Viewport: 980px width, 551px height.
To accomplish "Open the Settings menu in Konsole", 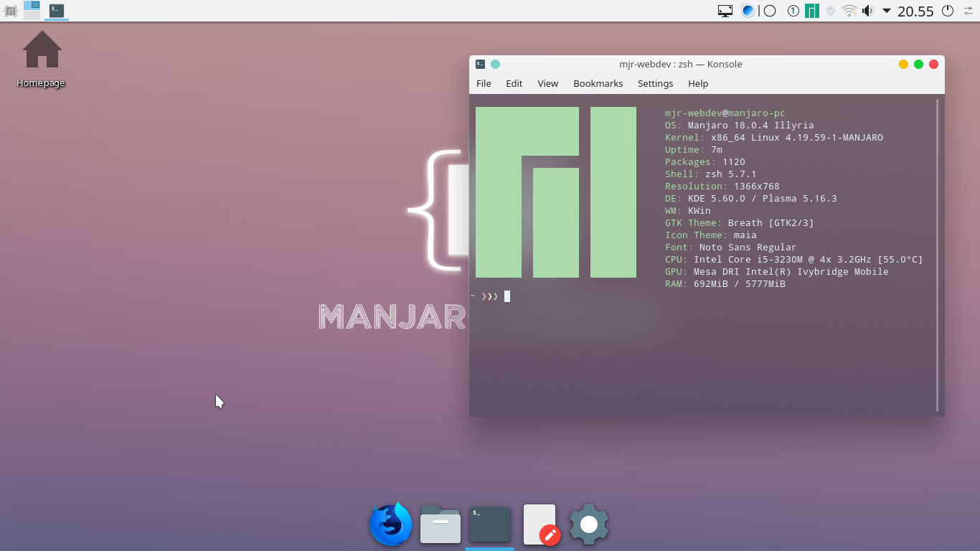I will click(x=655, y=83).
